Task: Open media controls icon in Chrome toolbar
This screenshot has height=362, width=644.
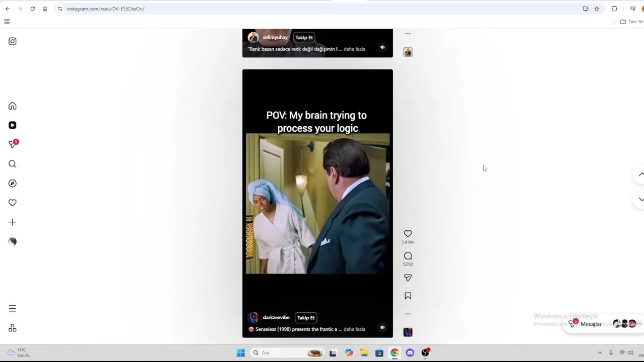Action: [633, 9]
